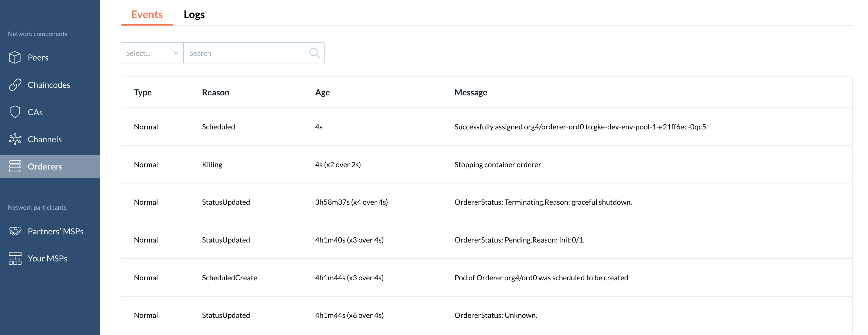Select the Events tab
Viewport: 868px width, 335px height.
click(147, 15)
